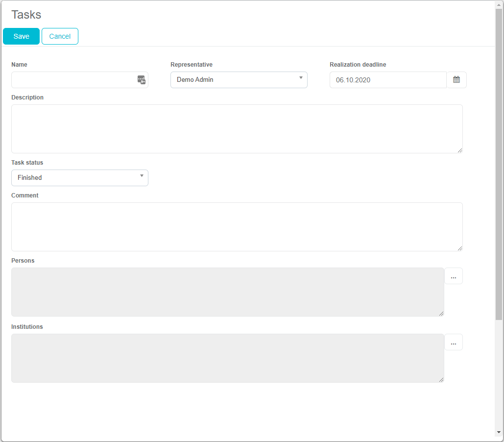This screenshot has height=442, width=504.
Task: Click the greyed Institutions list box
Action: tap(227, 358)
